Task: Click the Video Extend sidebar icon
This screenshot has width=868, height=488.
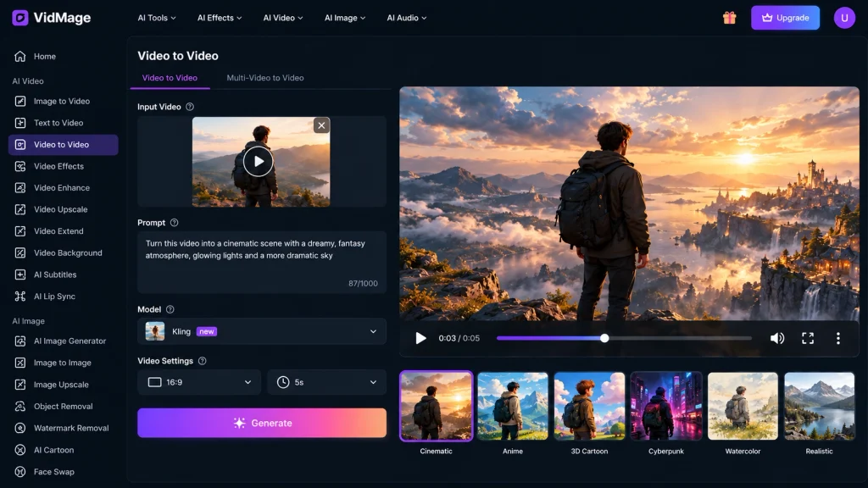Action: 20,231
